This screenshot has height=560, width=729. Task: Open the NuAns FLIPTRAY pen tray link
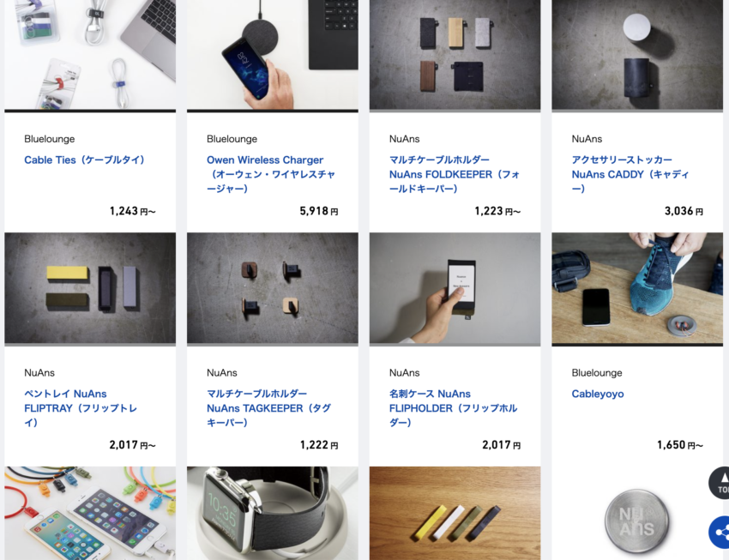tap(81, 408)
